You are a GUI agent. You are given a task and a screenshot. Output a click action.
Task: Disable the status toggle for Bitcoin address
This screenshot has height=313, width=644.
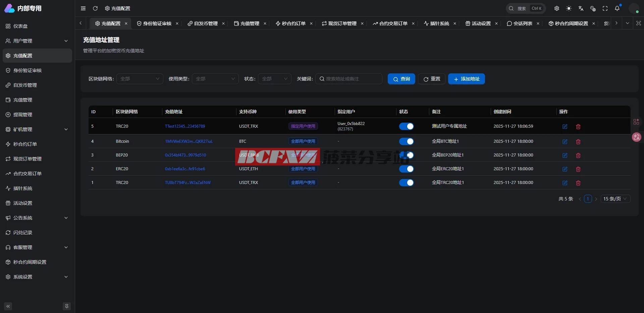pos(406,141)
